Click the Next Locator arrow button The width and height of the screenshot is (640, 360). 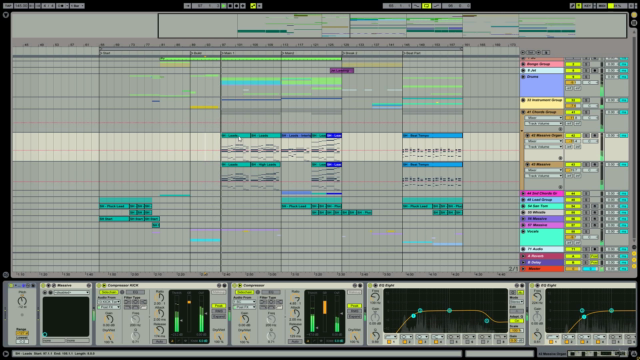pos(538,53)
